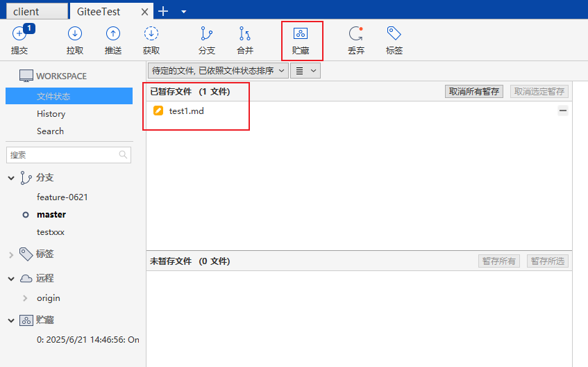Open the file sorting dropdown 待定的文件
This screenshot has width=588, height=367.
[218, 70]
